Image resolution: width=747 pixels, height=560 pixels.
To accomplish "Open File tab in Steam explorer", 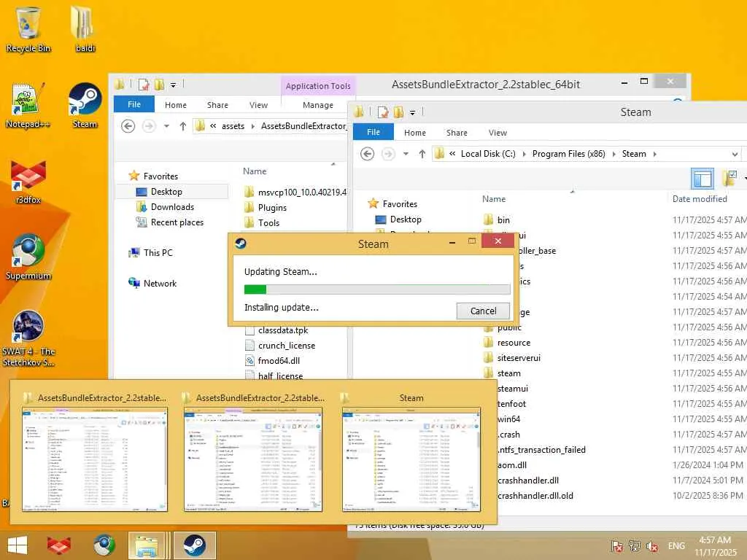I will (x=373, y=132).
